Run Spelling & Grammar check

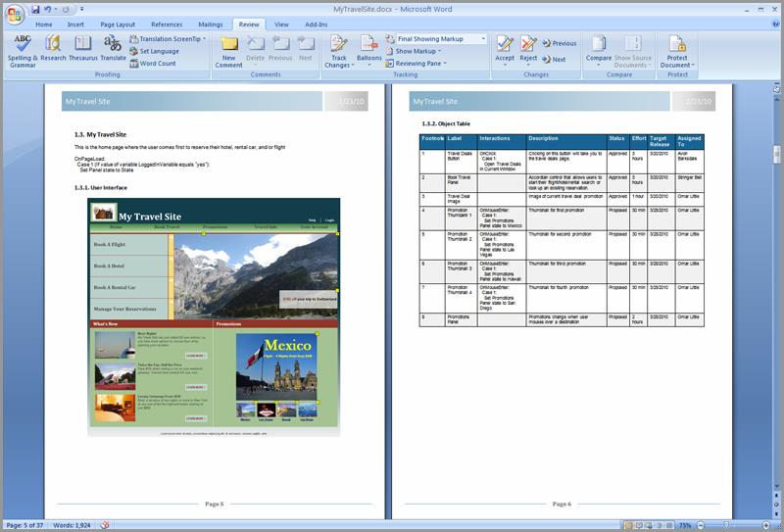[x=23, y=51]
